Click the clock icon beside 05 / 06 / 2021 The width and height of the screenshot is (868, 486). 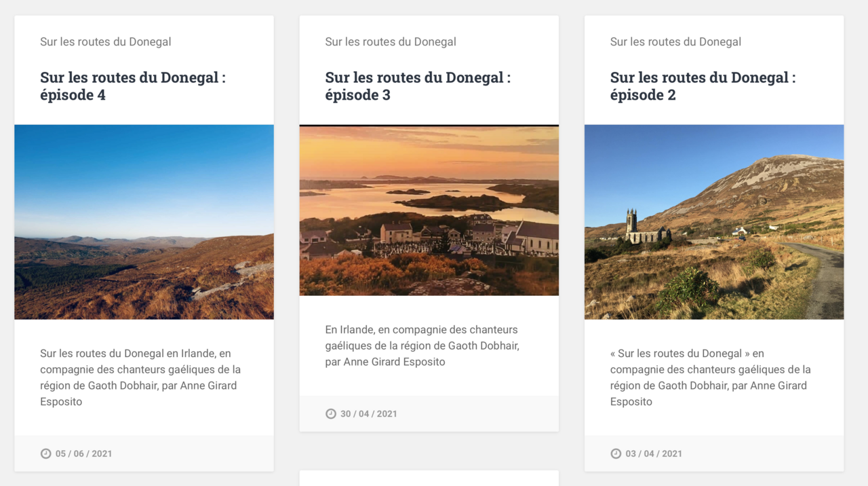click(x=45, y=453)
